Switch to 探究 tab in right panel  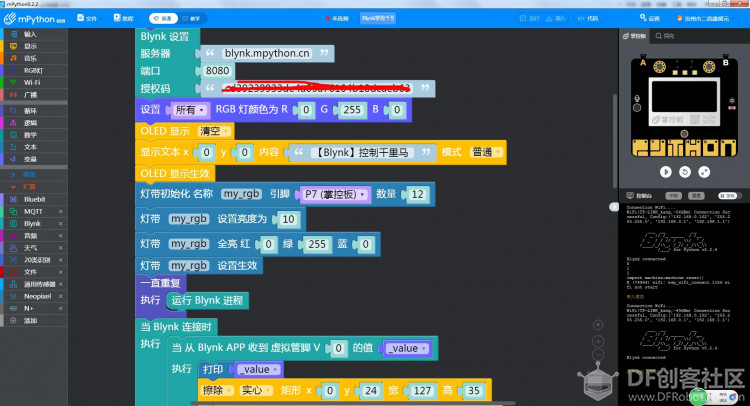665,36
